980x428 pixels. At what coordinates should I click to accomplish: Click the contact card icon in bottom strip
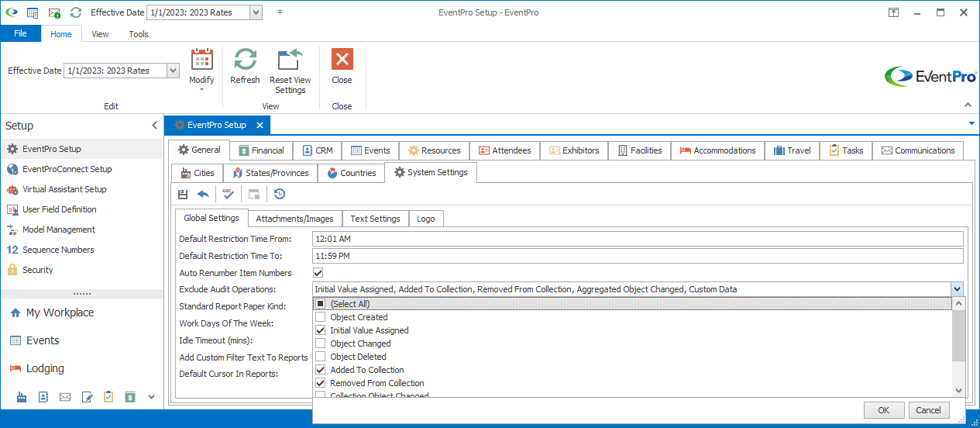click(43, 397)
